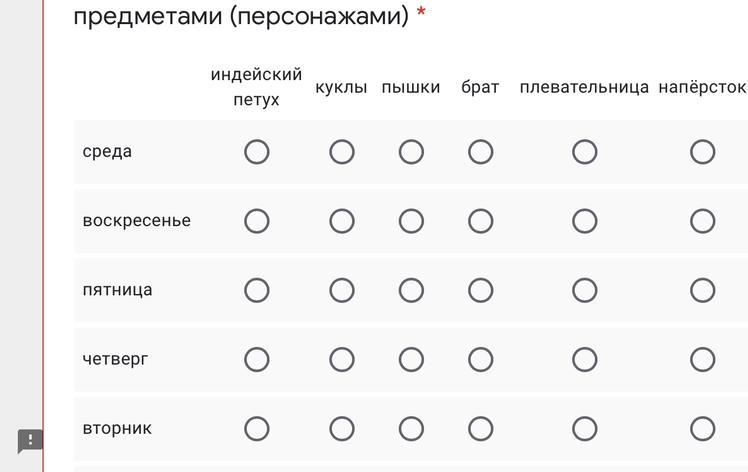Choose 'индейский петух' for вторник row
This screenshot has height=472, width=748.
coord(257,429)
